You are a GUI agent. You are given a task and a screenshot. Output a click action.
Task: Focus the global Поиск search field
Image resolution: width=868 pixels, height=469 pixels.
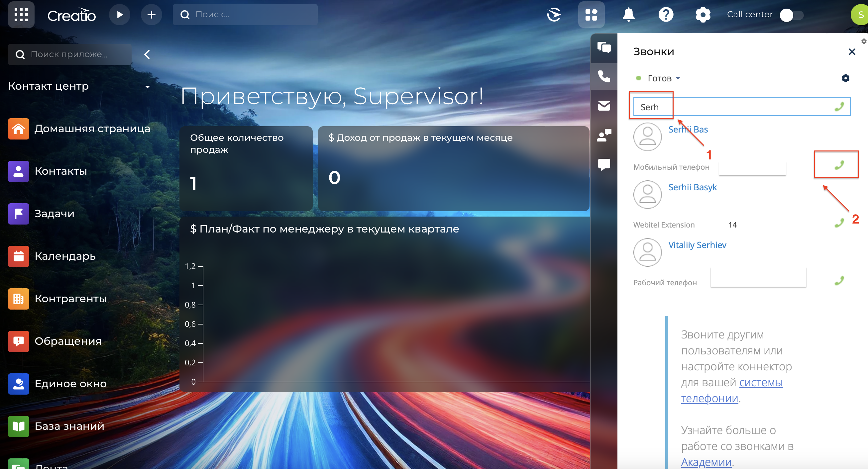coord(245,15)
